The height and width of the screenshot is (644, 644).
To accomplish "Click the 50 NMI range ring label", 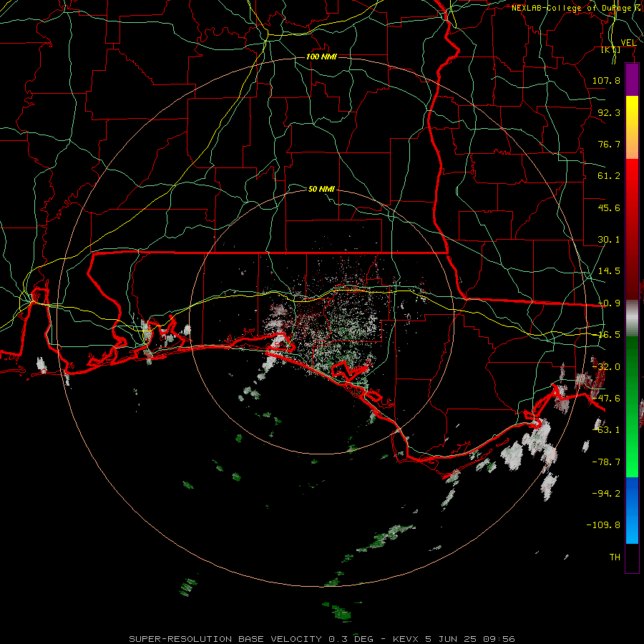I will [321, 189].
